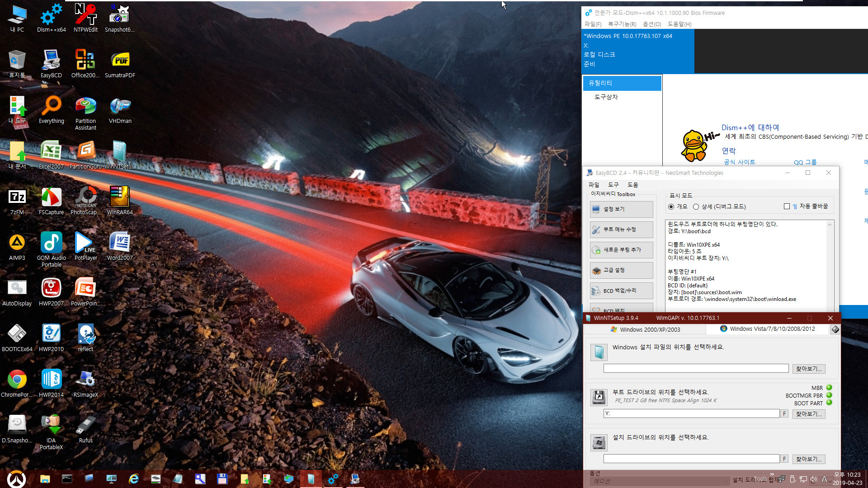868x488 pixels.
Task: Open the RSImageX desktop shortcut
Action: (x=85, y=383)
